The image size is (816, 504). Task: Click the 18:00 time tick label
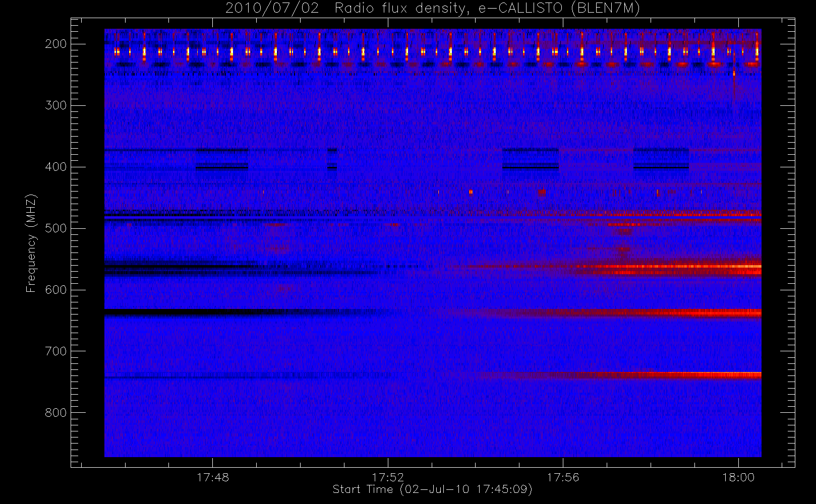click(x=738, y=477)
